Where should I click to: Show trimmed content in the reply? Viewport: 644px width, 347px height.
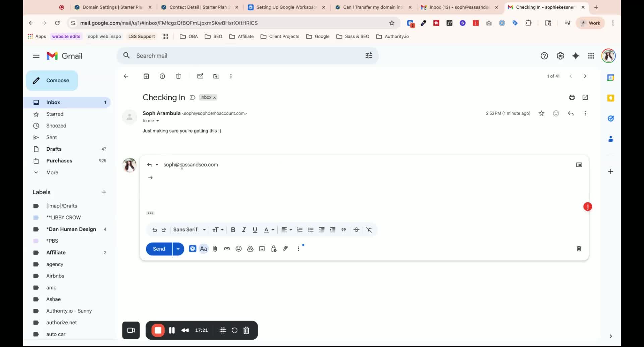coord(150,213)
